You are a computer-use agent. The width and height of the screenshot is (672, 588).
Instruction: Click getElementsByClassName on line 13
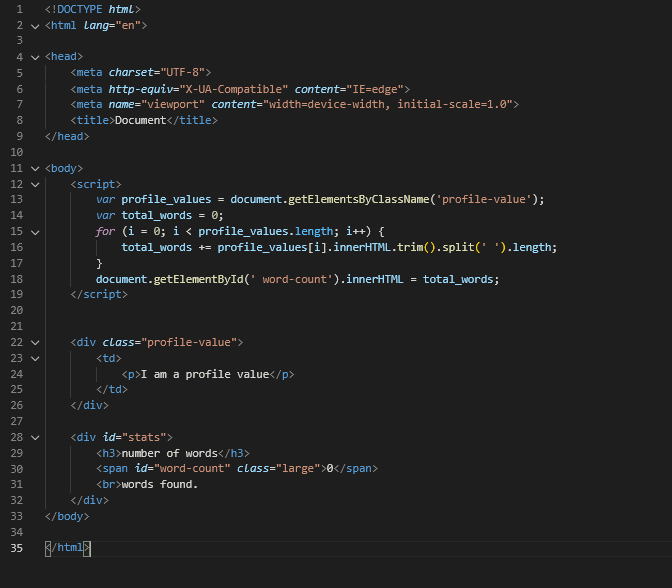[x=359, y=200]
